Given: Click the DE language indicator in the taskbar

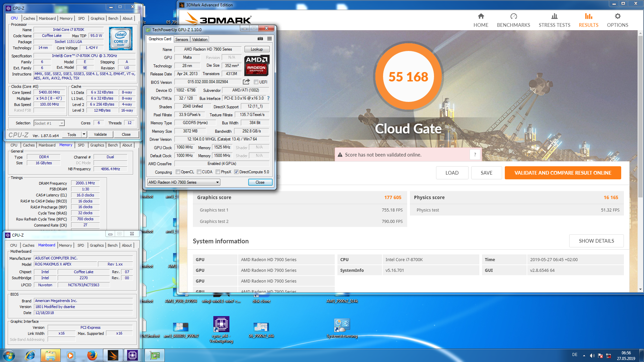Looking at the screenshot, I should 575,355.
